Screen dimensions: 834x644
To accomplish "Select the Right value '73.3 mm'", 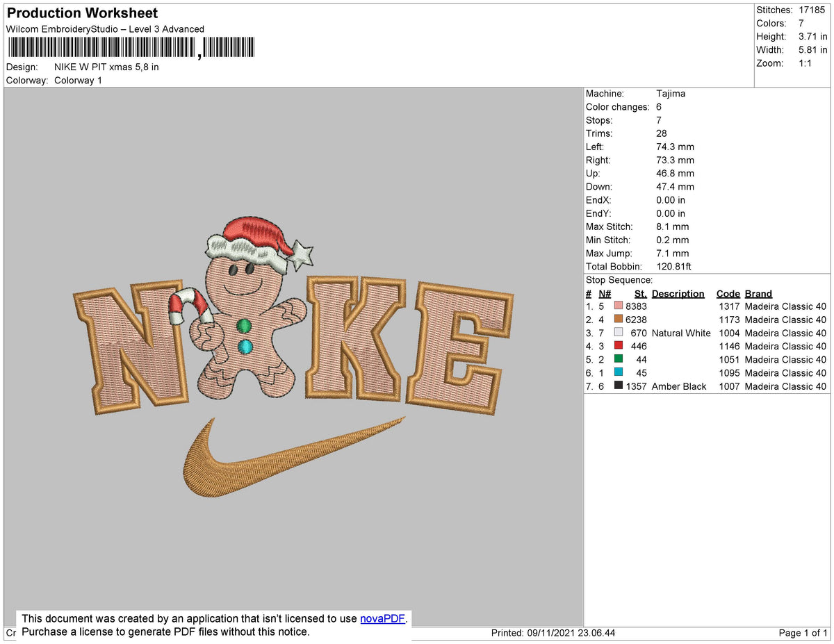I will point(675,160).
